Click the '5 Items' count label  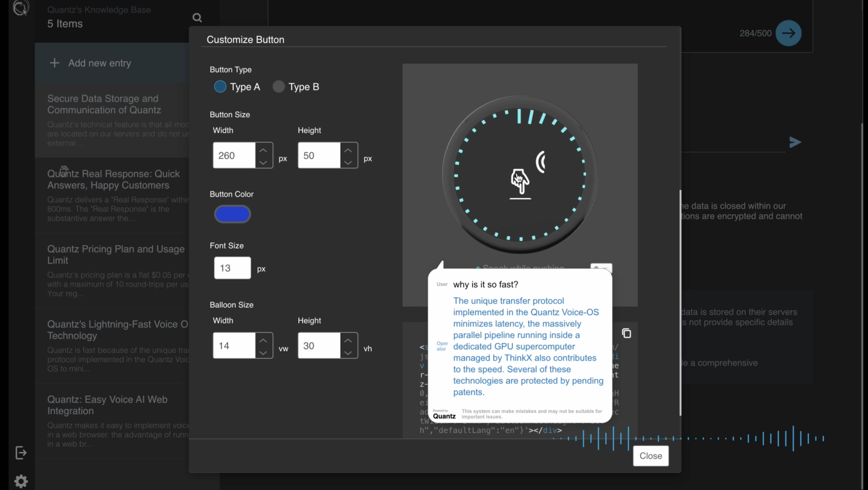(x=65, y=24)
